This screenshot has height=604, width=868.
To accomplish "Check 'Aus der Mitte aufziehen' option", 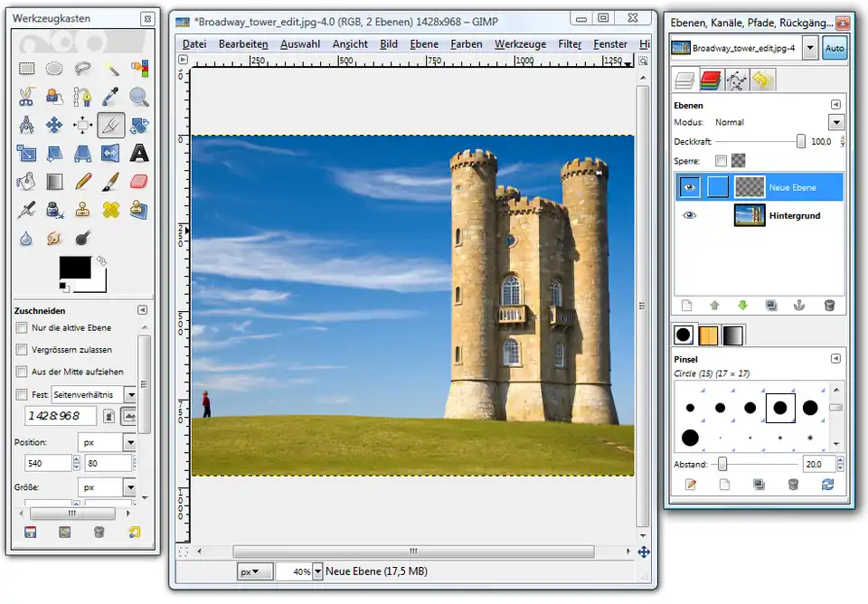I will [22, 372].
